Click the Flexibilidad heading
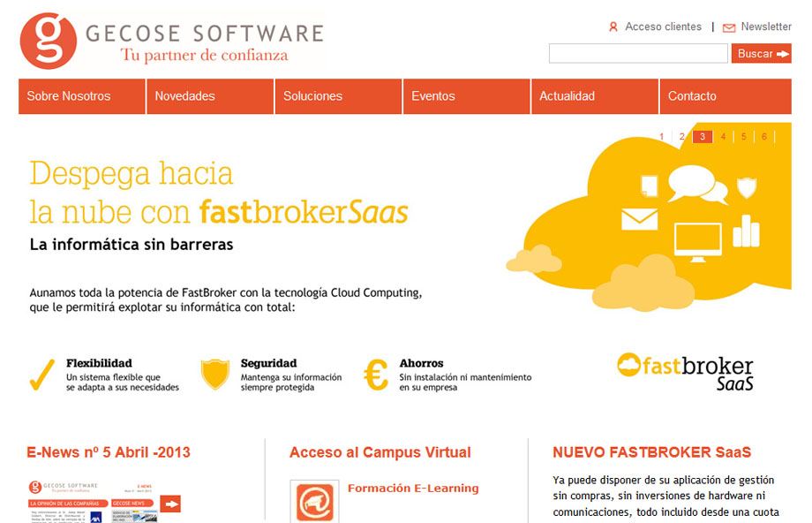812x523 pixels. (99, 363)
